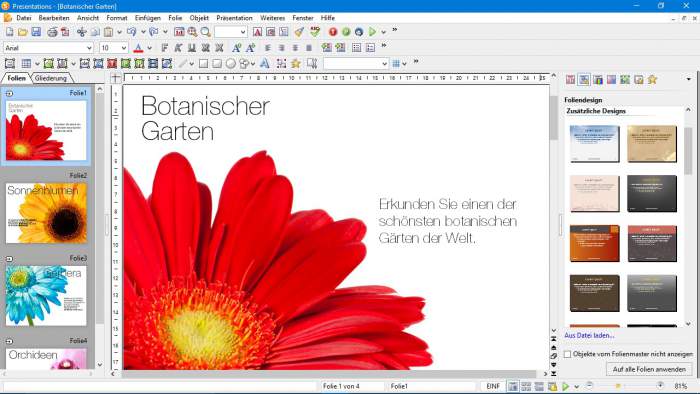This screenshot has height=394, width=700.
Task: Open the Datei menu
Action: click(24, 18)
